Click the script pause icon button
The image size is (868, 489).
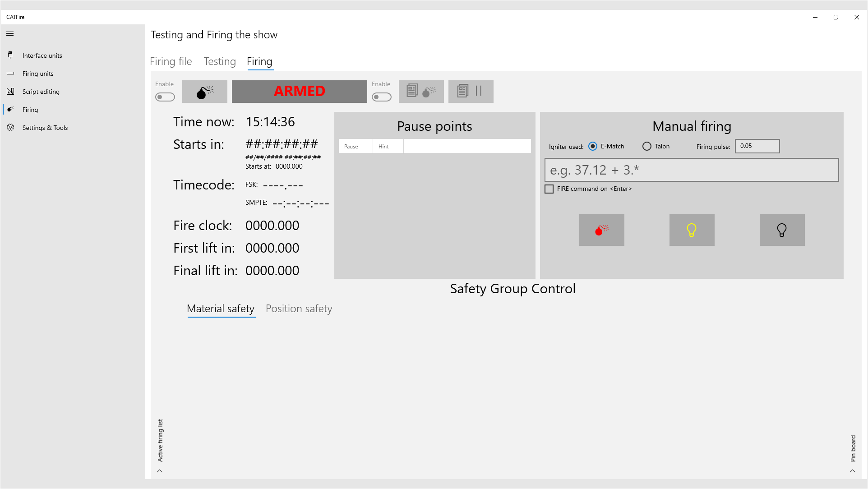pos(471,92)
